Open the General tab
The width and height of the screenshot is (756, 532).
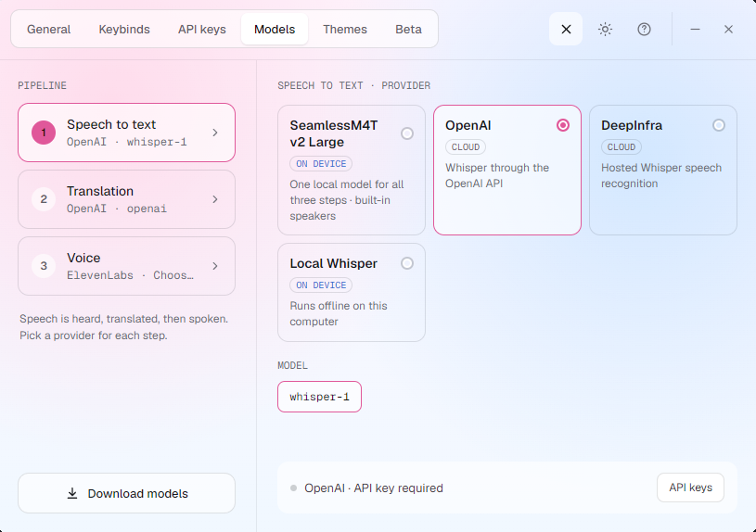tap(48, 30)
